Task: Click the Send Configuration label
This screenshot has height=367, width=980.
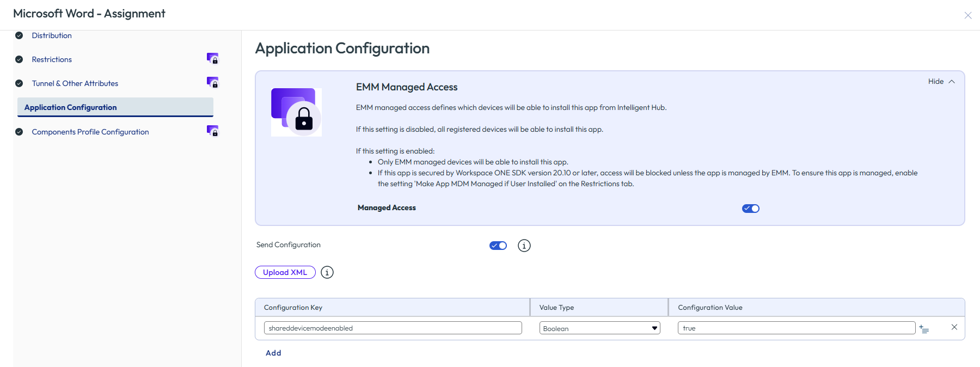Action: [289, 245]
